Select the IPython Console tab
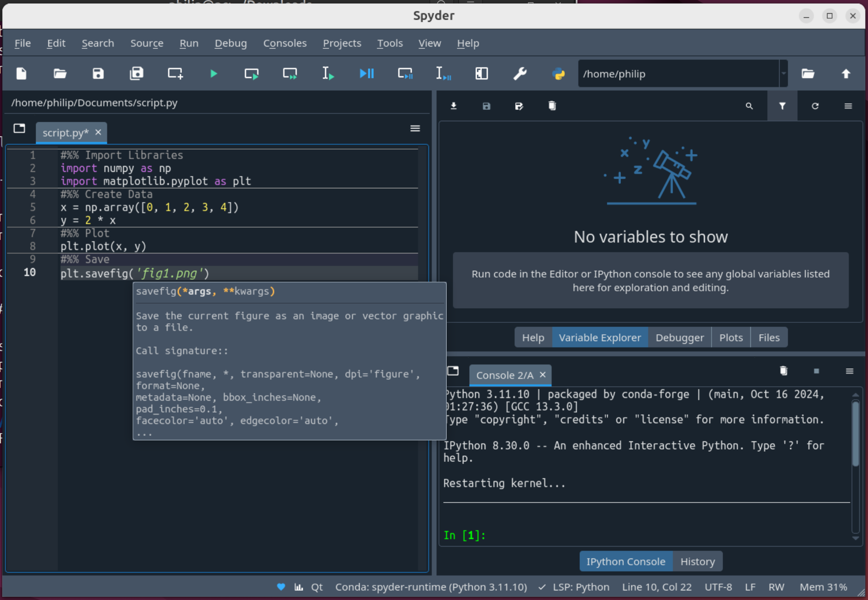This screenshot has height=600, width=868. 625,561
